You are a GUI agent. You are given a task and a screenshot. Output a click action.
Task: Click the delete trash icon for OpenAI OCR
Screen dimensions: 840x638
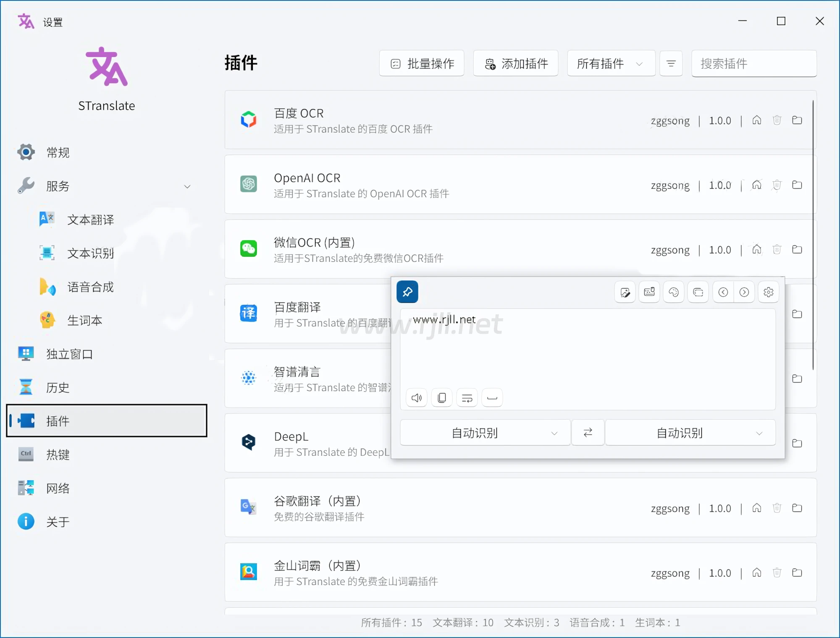pyautogui.click(x=777, y=185)
